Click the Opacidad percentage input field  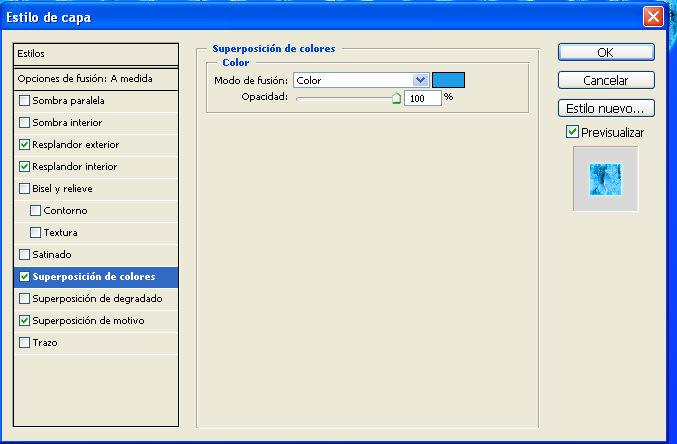tap(422, 99)
